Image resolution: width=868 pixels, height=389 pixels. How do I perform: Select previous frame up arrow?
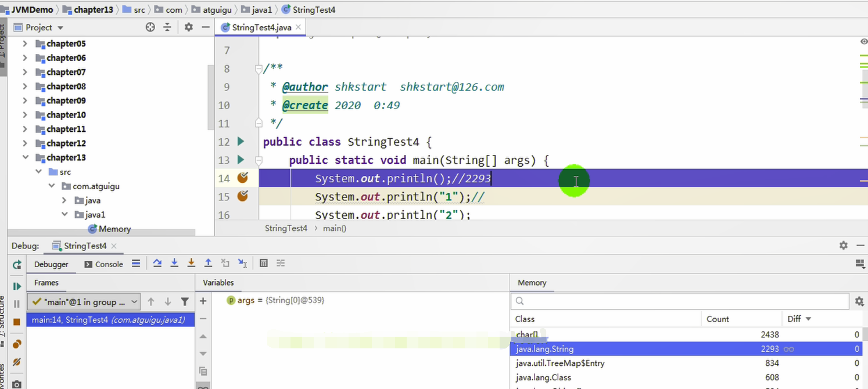pyautogui.click(x=151, y=302)
